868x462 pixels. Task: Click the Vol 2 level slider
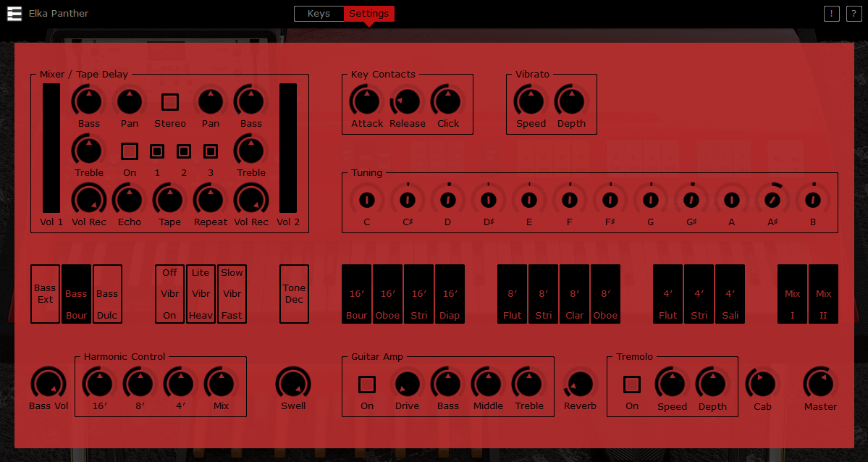288,148
